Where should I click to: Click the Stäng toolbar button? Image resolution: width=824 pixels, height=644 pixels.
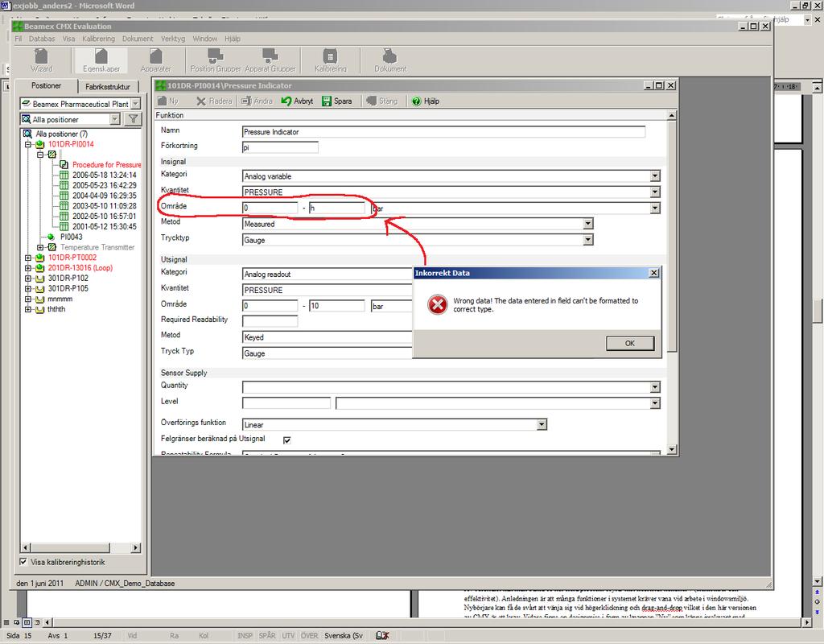point(382,101)
